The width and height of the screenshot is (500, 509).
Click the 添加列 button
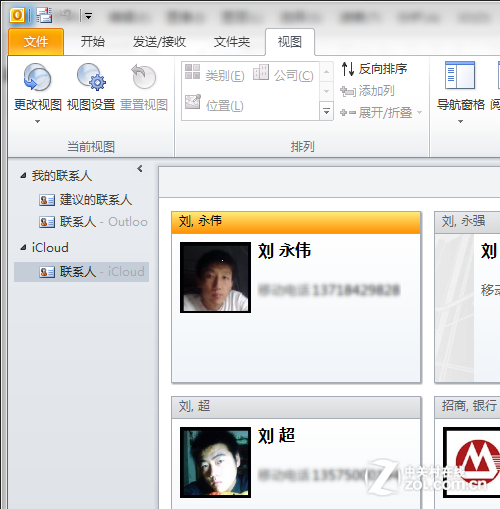367,91
